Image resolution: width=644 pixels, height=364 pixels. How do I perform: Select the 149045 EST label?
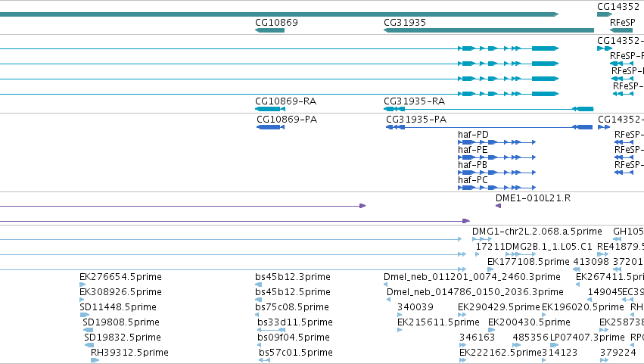point(605,292)
